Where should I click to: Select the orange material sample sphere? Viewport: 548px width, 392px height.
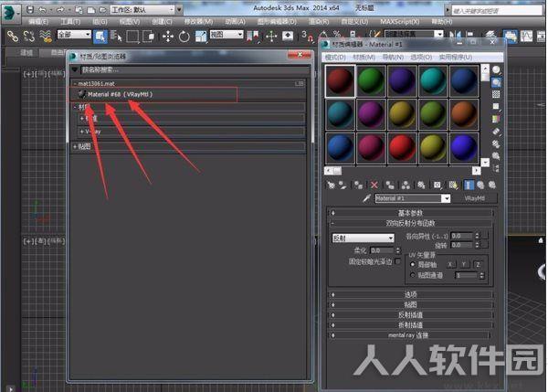(x=464, y=114)
